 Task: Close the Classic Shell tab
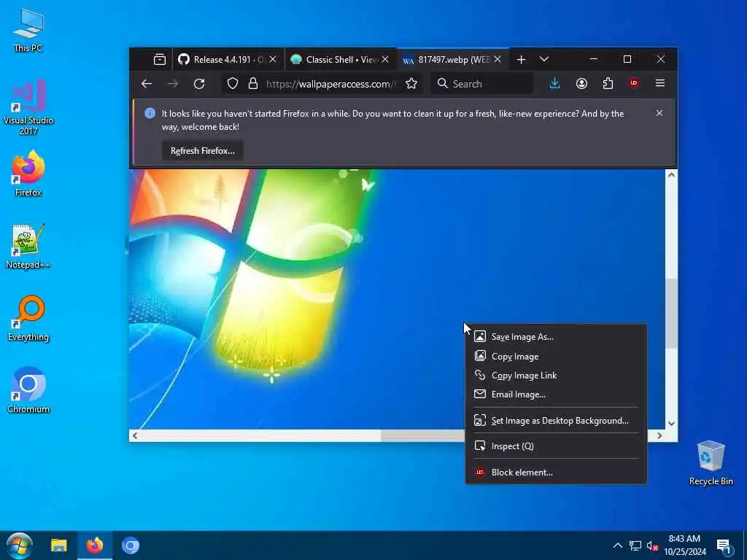click(x=385, y=60)
